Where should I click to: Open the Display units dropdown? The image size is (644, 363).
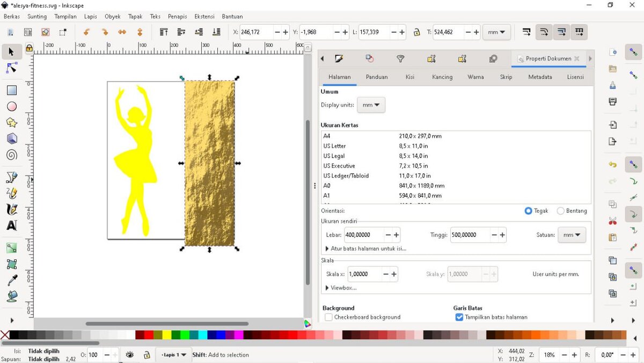pyautogui.click(x=371, y=105)
